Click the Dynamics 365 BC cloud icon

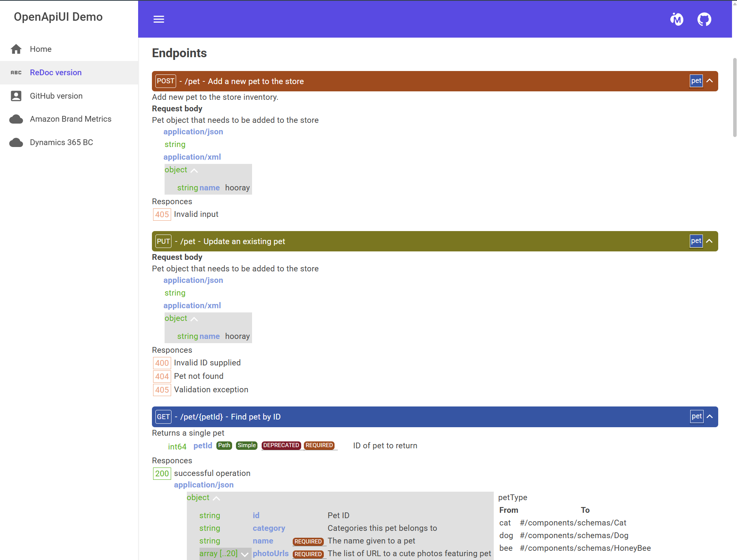(x=16, y=143)
